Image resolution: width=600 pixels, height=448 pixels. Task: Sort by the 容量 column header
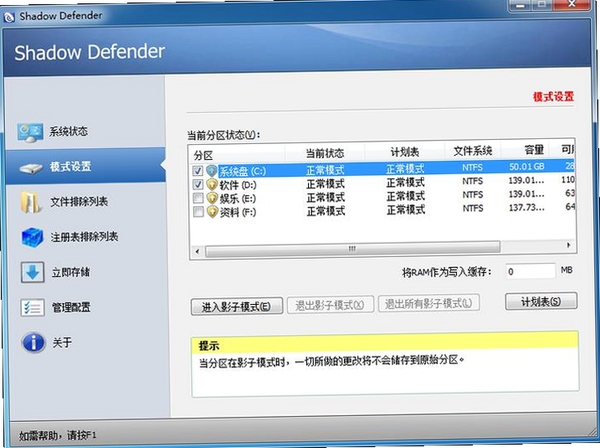pyautogui.click(x=525, y=150)
